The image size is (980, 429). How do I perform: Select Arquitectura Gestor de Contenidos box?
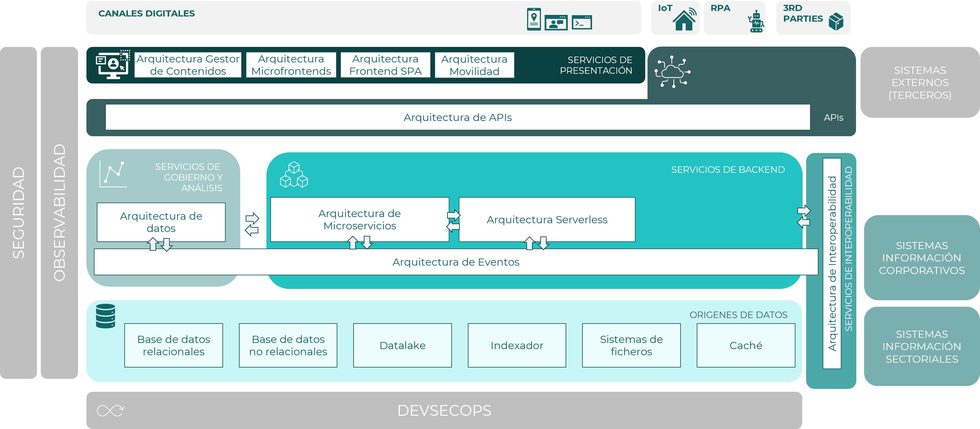pos(188,65)
